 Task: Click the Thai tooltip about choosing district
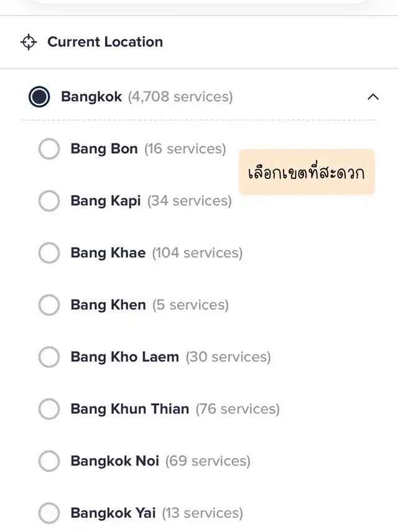(307, 172)
